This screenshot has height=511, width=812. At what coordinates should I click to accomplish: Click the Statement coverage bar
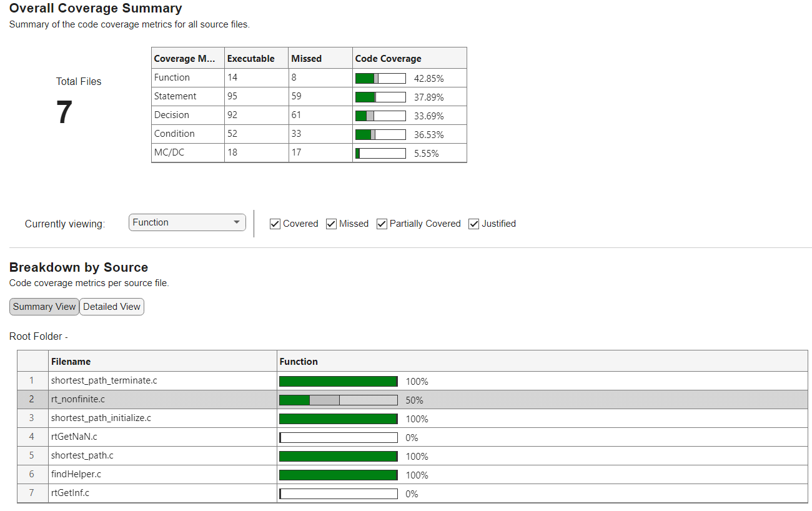[380, 96]
